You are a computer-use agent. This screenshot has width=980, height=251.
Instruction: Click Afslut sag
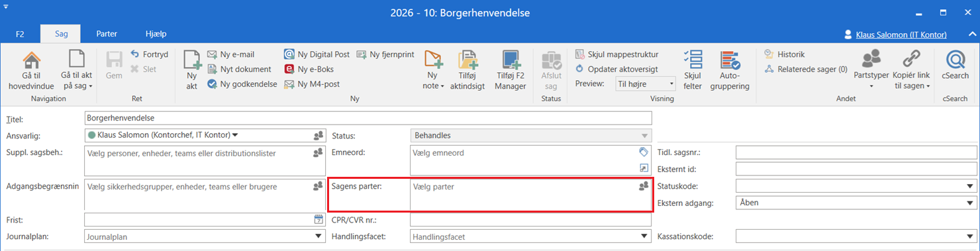[x=551, y=70]
